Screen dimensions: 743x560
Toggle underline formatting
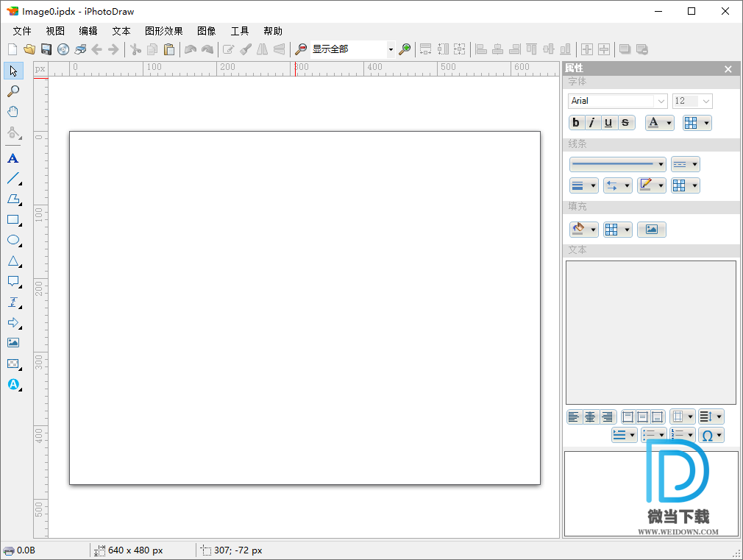[609, 123]
